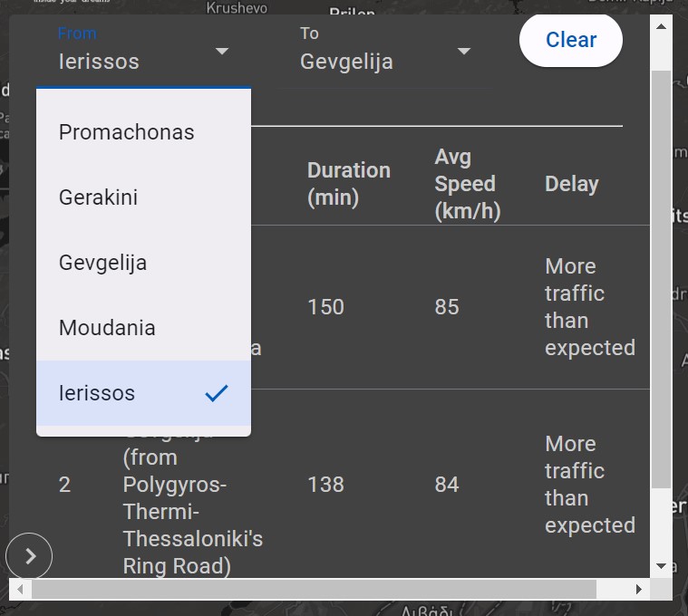Image resolution: width=688 pixels, height=616 pixels.
Task: Select Promachonas from the origin list
Action: (127, 132)
